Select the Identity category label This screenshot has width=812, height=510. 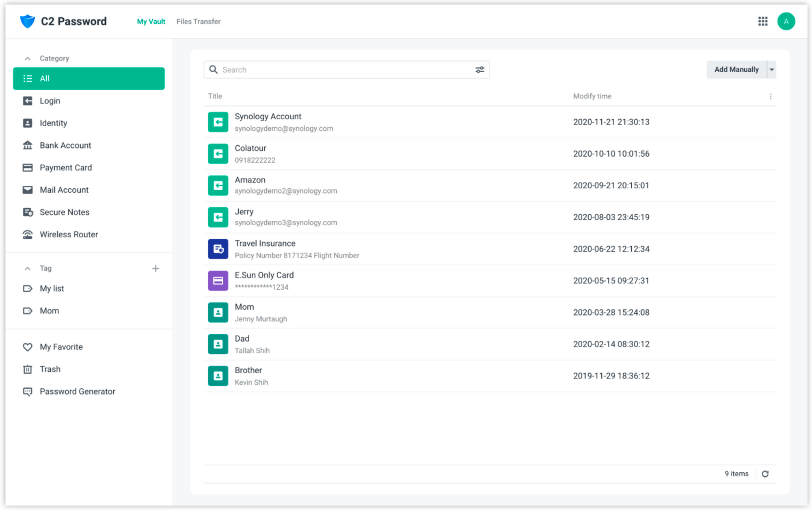[x=53, y=123]
